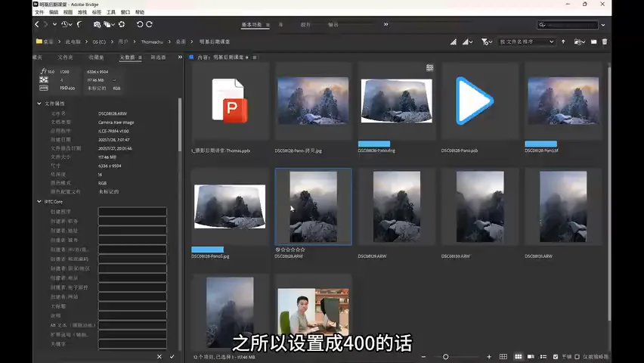The width and height of the screenshot is (644, 363).
Task: Open the filter by rating funnel
Action: point(486,42)
